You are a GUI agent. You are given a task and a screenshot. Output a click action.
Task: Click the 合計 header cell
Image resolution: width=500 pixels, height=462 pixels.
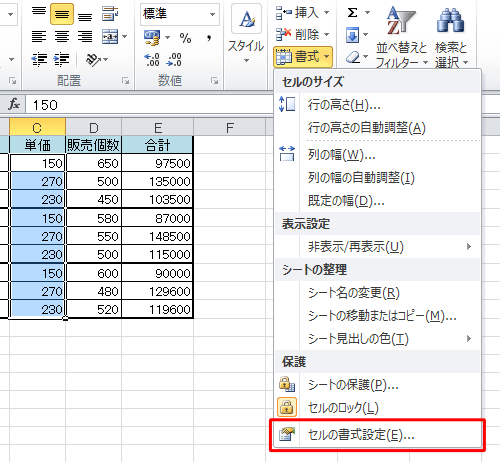tap(158, 145)
